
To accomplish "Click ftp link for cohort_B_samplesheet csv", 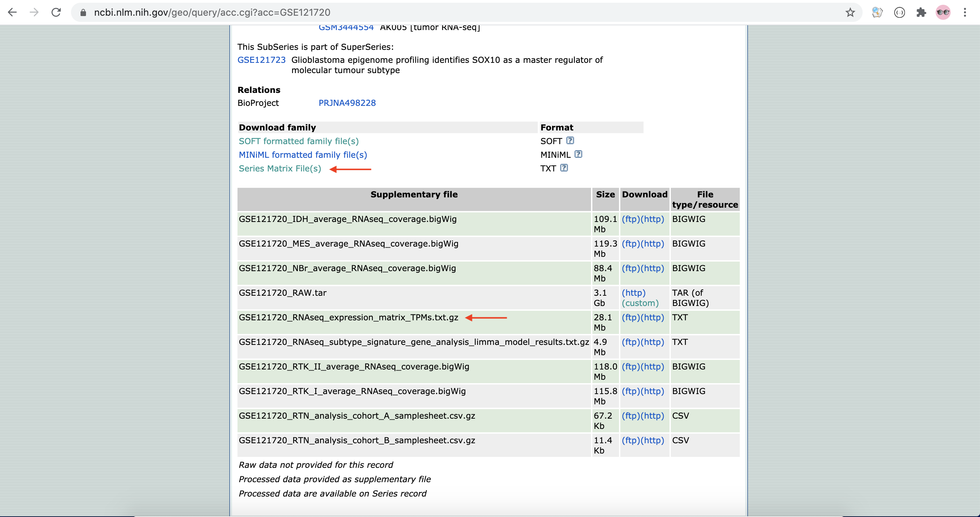I will (x=631, y=441).
